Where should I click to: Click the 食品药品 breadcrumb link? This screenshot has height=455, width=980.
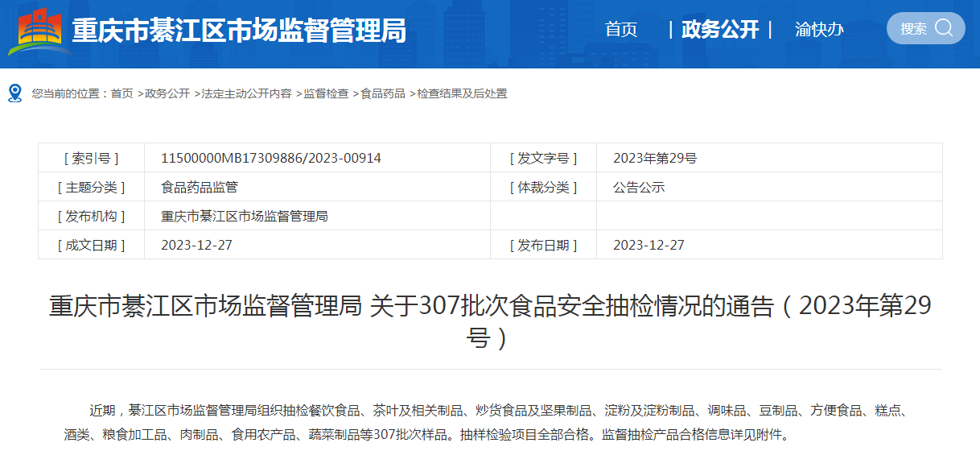(383, 93)
